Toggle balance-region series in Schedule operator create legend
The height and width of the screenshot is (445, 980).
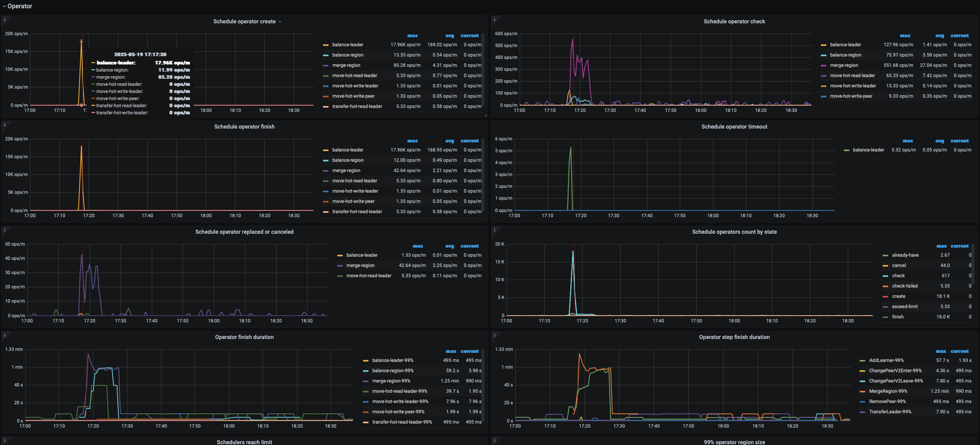point(348,55)
